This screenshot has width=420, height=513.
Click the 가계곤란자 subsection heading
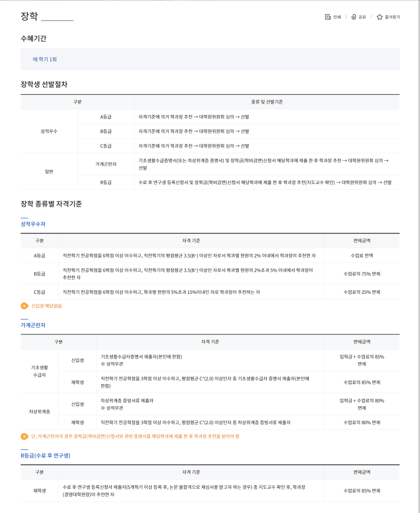pos(33,325)
